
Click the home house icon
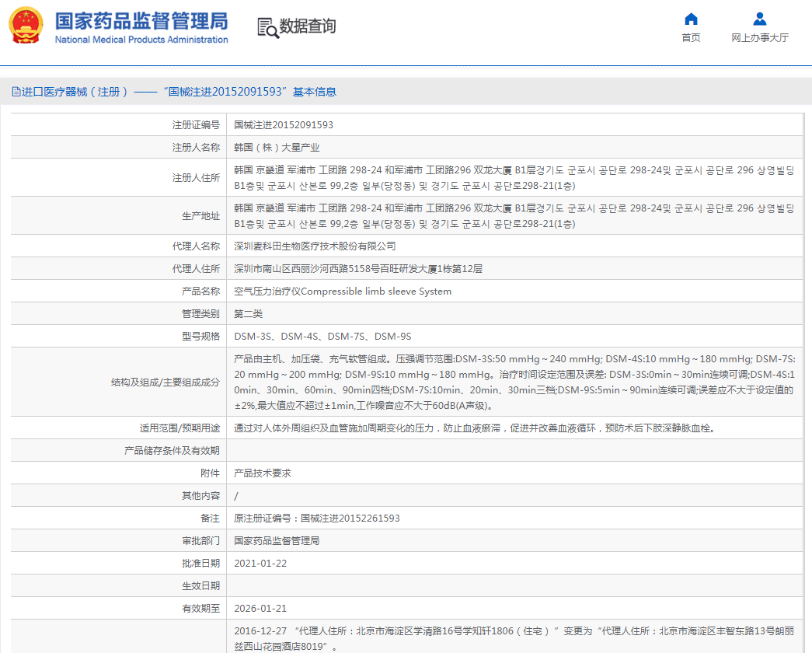pyautogui.click(x=691, y=19)
